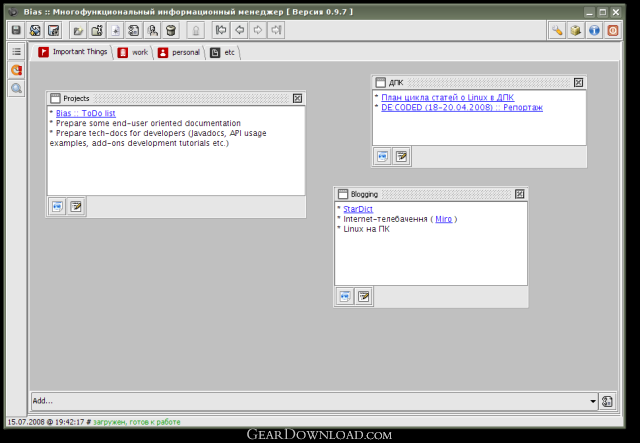
Task: Click the import data globe icon
Action: coord(35,30)
